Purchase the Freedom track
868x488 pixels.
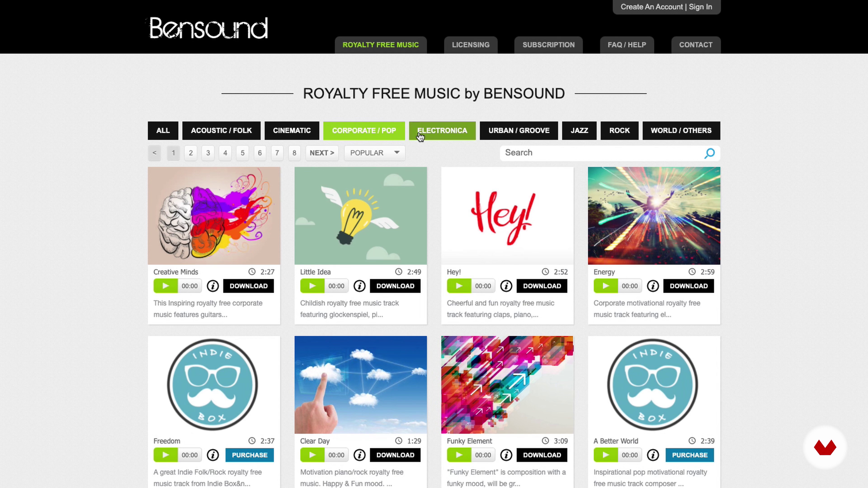249,455
